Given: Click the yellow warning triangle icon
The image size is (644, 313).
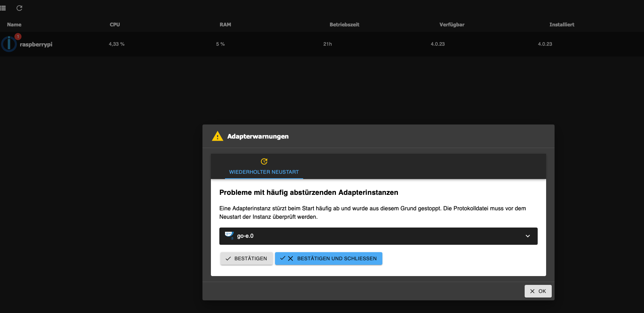Looking at the screenshot, I should click(218, 136).
